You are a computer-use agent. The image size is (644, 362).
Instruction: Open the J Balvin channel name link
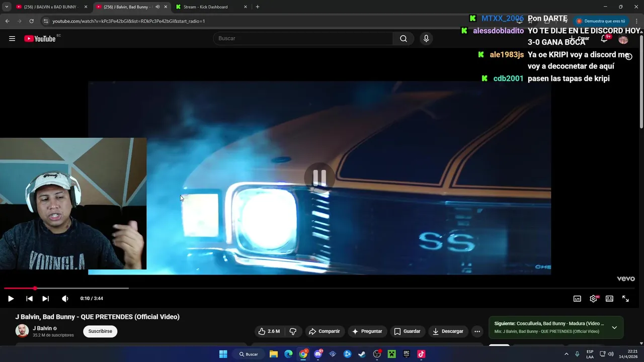tap(42, 328)
